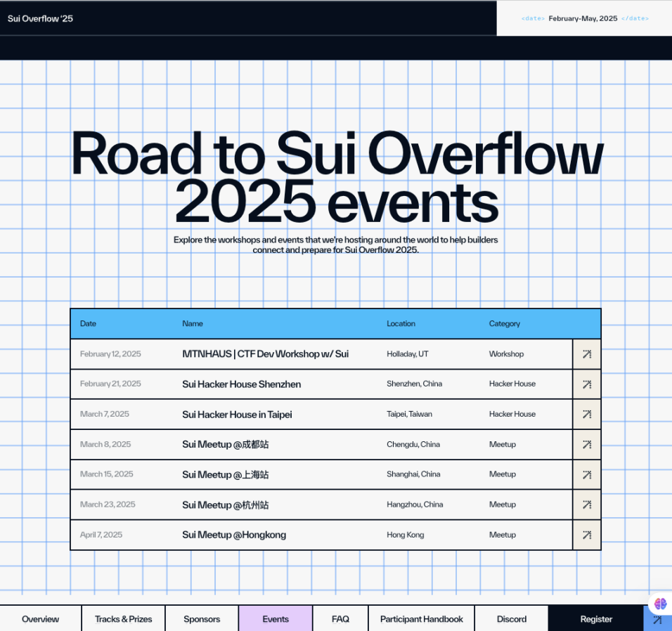The height and width of the screenshot is (631, 672).
Task: Open arrow icon for Sui Meetup @Hongkong
Action: click(x=586, y=535)
